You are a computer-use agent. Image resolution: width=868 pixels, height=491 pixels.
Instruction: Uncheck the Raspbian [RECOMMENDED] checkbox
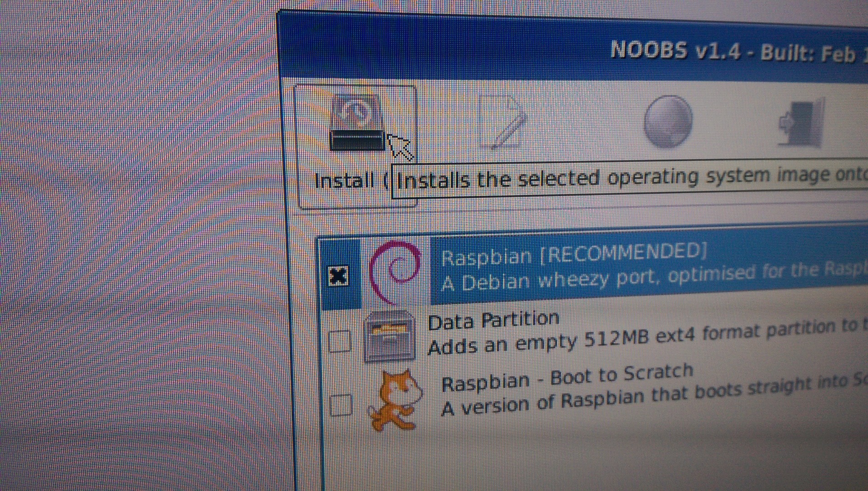point(338,275)
